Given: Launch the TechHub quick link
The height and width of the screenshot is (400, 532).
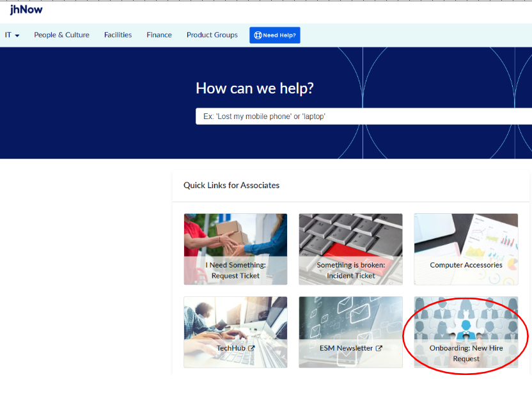Looking at the screenshot, I should pos(231,348).
